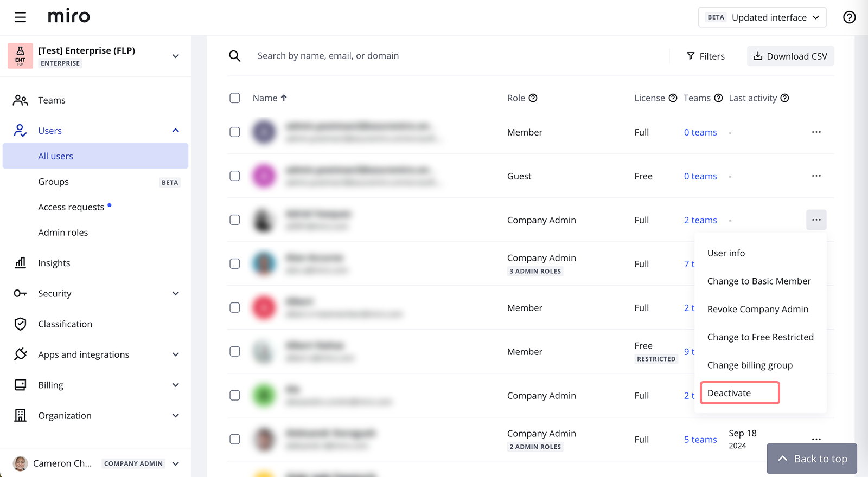The height and width of the screenshot is (477, 868).
Task: Open the Classification shield section
Action: pyautogui.click(x=65, y=324)
